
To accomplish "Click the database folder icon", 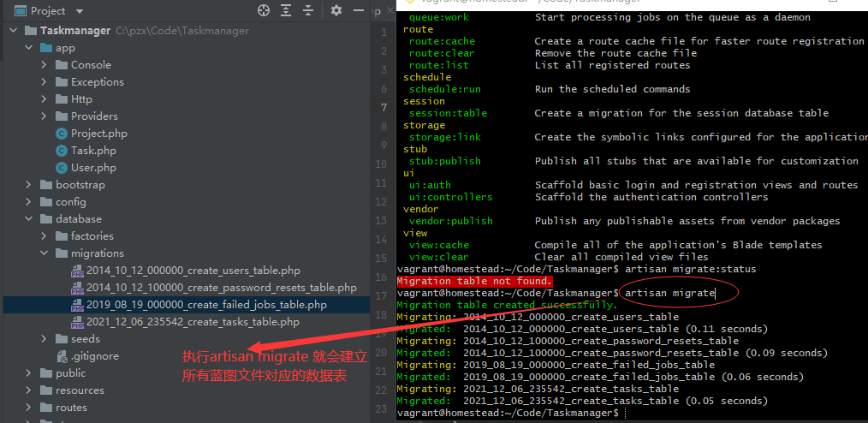I will (46, 219).
